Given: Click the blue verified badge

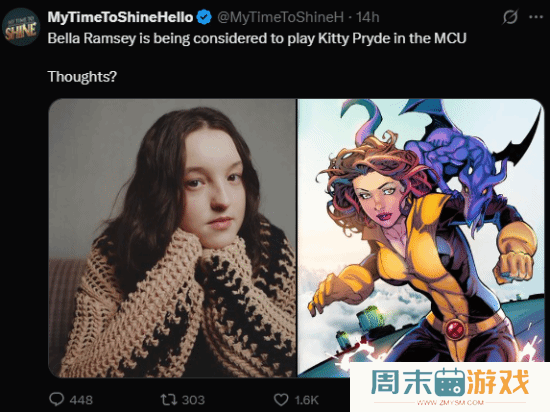Looking at the screenshot, I should pyautogui.click(x=204, y=17).
